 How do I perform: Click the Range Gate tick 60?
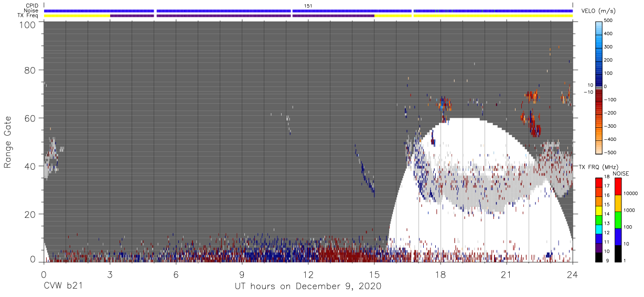click(x=29, y=118)
